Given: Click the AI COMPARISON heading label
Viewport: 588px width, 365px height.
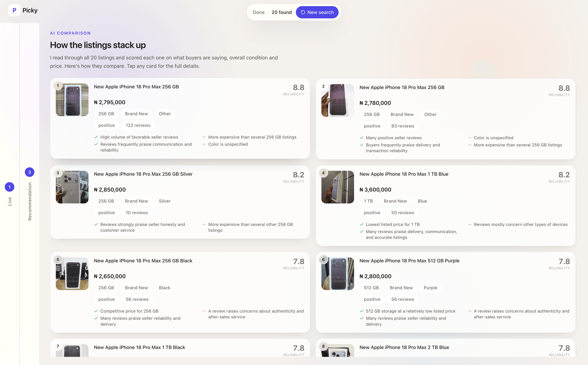Looking at the screenshot, I should (70, 33).
